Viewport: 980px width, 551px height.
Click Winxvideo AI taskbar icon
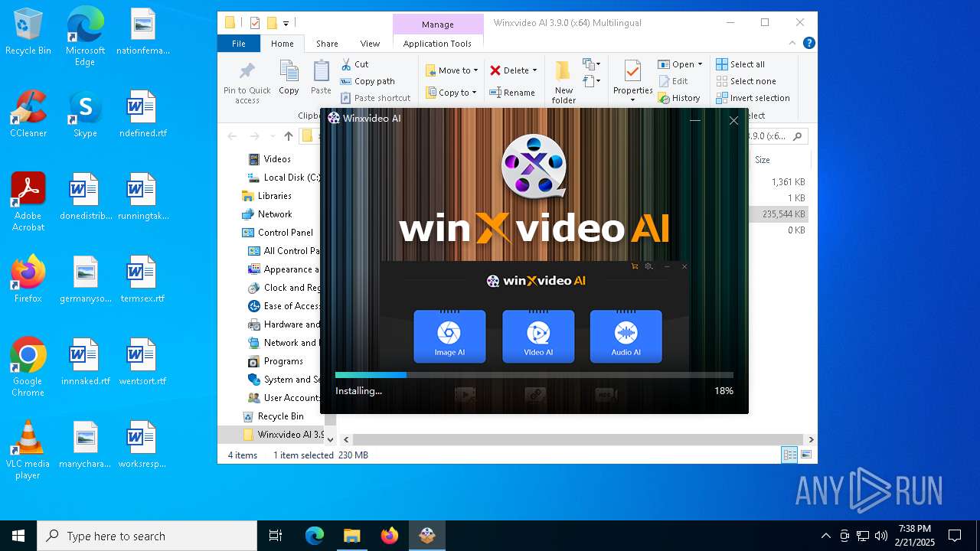point(427,536)
